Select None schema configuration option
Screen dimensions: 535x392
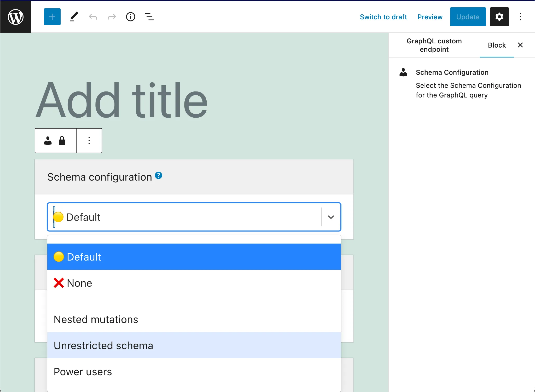coord(194,283)
